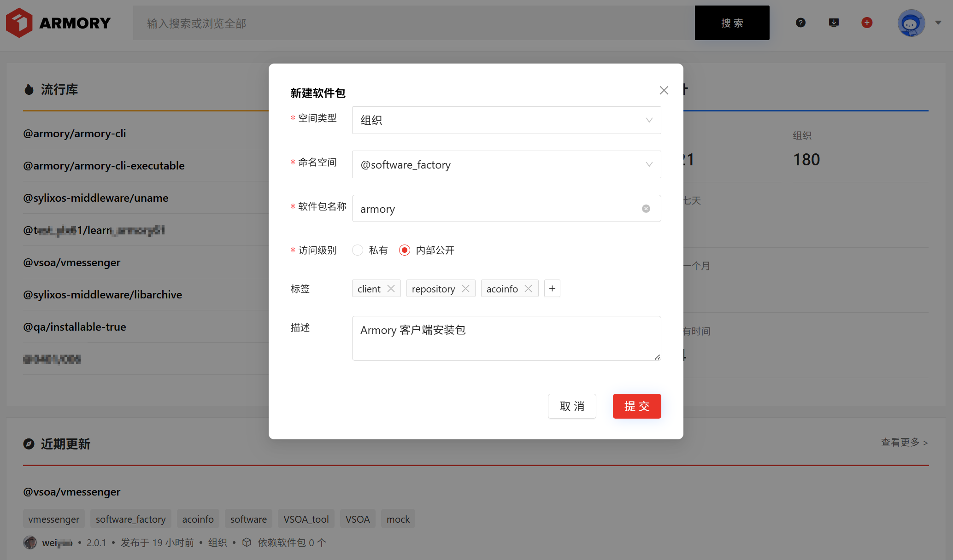Click the vmessenger tag
Image resolution: width=953 pixels, height=560 pixels.
tap(53, 519)
